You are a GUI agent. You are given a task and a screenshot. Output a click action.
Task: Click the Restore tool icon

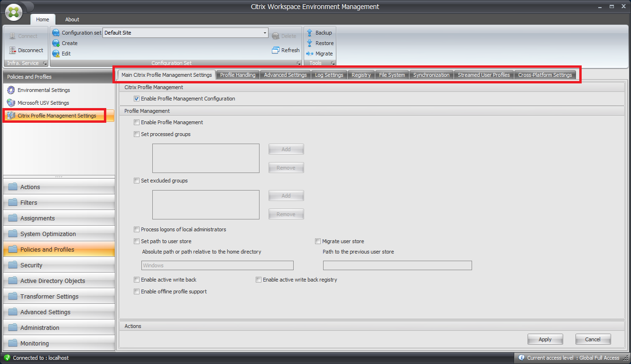click(x=310, y=43)
